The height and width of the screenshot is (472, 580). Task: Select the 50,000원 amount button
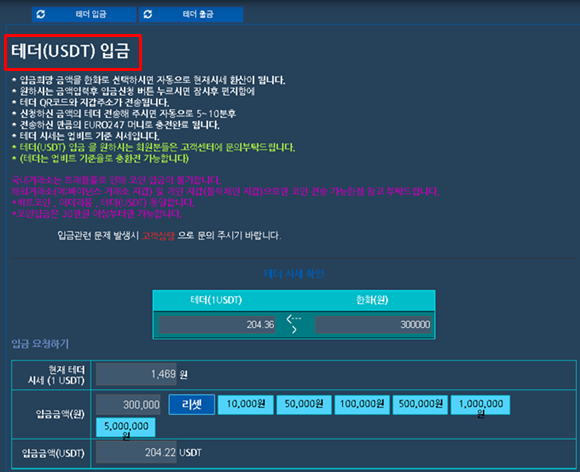[304, 405]
